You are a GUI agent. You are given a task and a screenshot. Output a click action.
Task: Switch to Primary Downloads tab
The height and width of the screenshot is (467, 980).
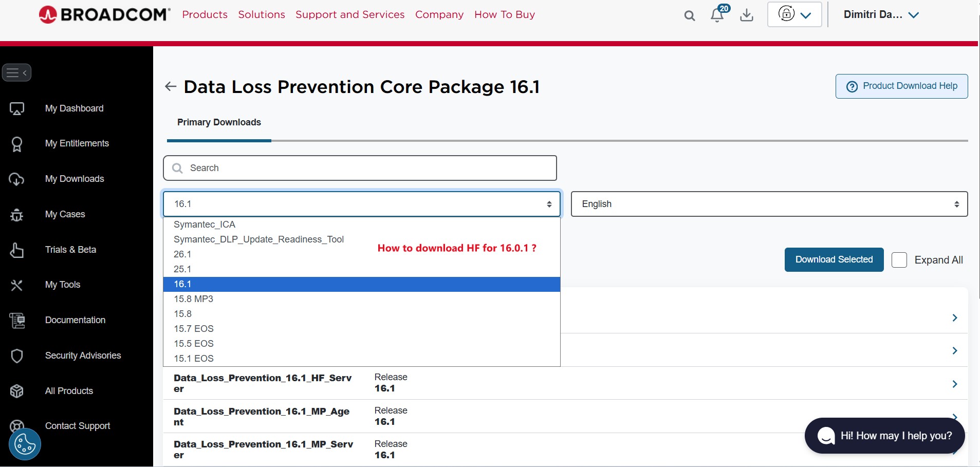pyautogui.click(x=219, y=122)
